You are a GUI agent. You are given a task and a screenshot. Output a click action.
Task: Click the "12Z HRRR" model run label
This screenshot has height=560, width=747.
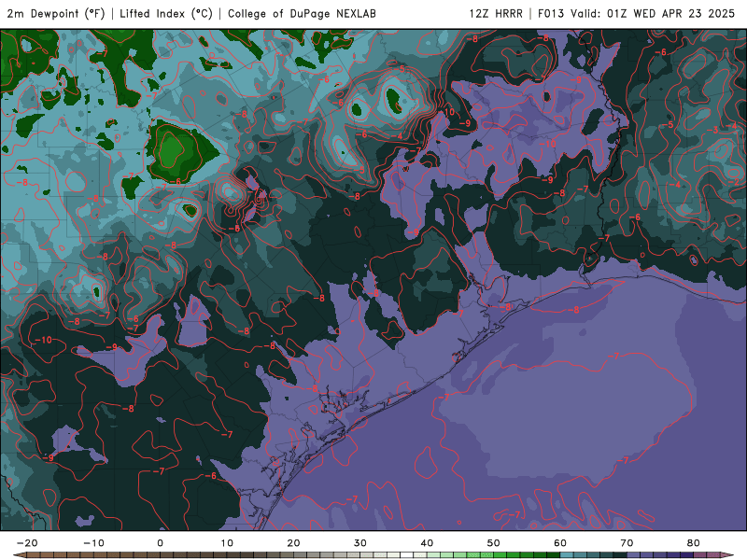click(x=496, y=14)
